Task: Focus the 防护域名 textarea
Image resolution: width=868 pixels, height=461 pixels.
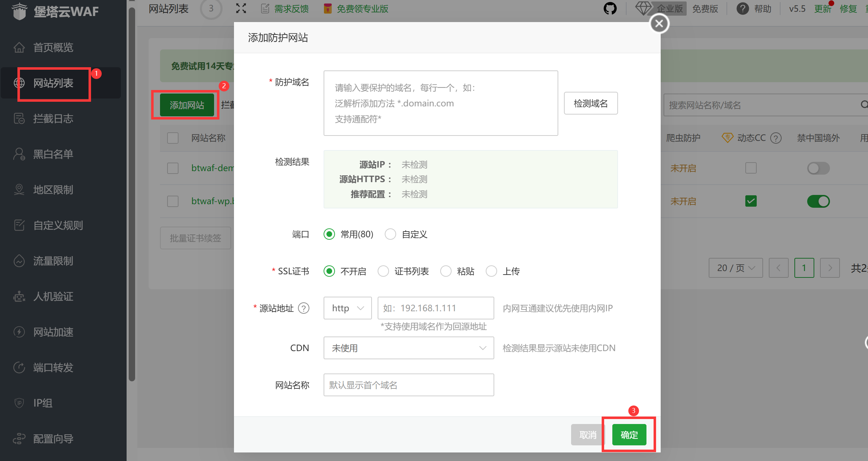Action: 441,103
